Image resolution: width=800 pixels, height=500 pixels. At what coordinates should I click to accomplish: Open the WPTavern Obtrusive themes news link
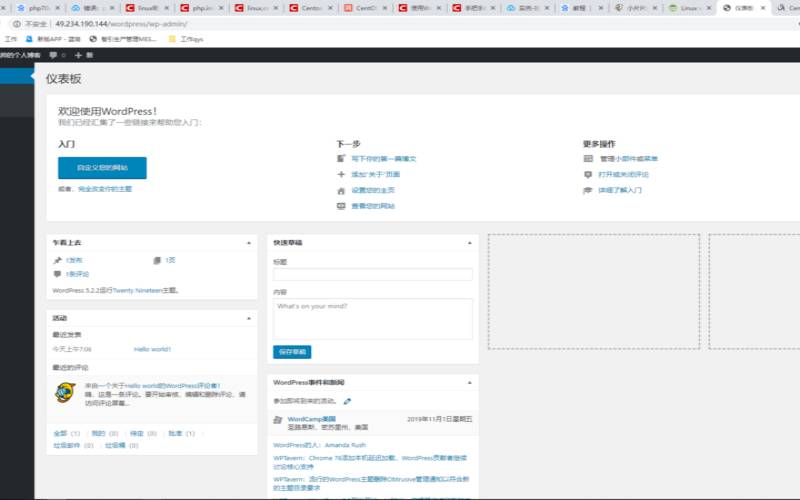(x=371, y=483)
